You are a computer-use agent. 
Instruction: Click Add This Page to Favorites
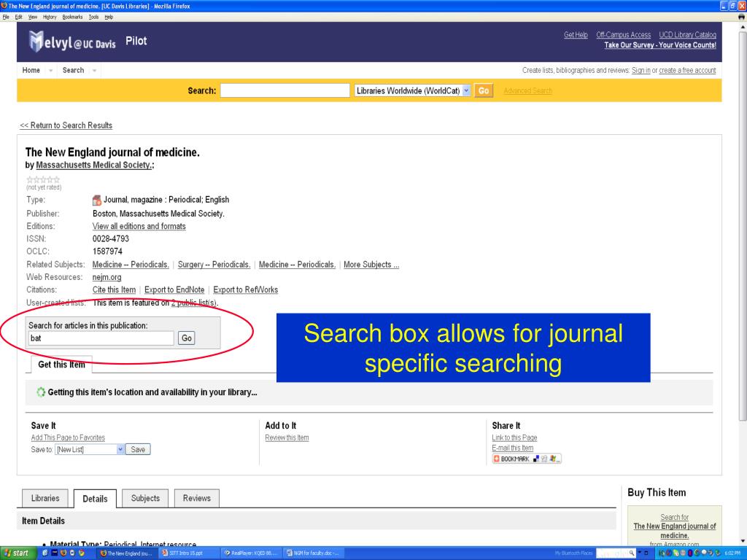68,437
